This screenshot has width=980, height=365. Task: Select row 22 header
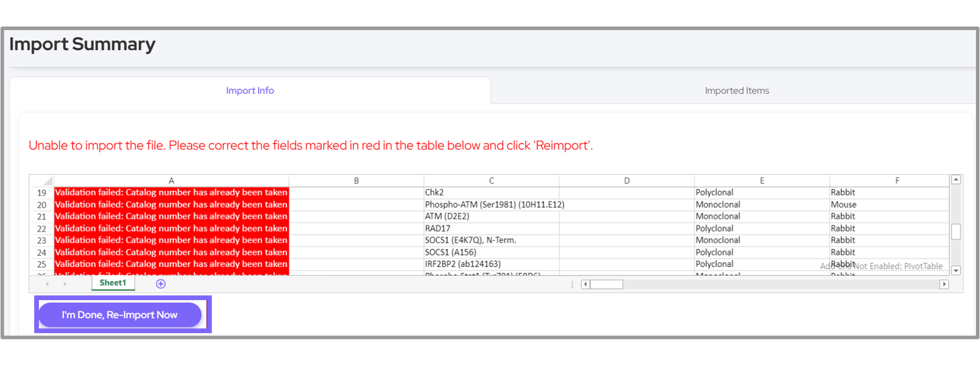pyautogui.click(x=41, y=229)
